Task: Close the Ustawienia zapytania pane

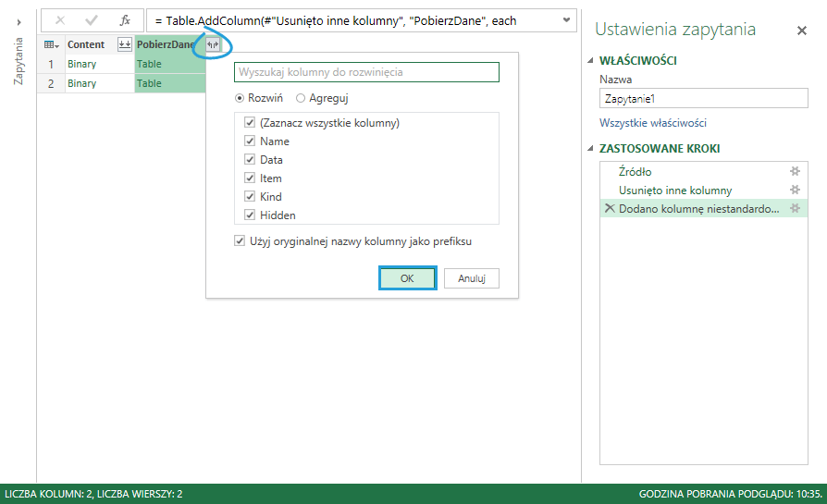Action: tap(802, 31)
